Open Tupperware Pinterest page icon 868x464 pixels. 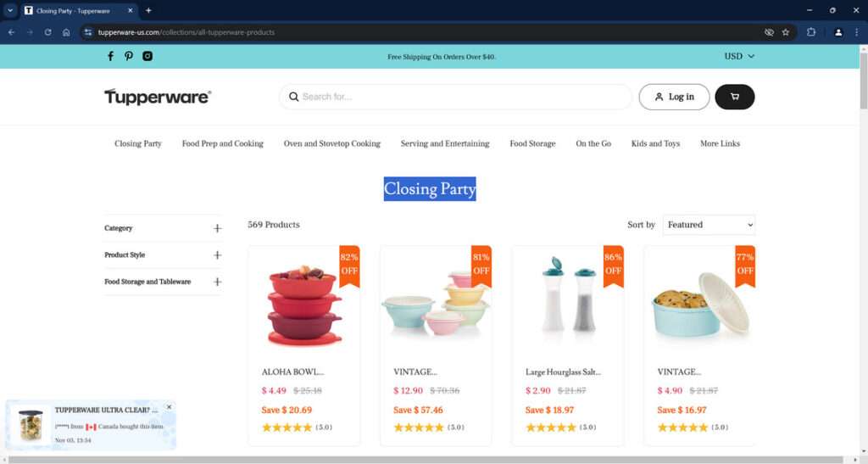coord(129,56)
